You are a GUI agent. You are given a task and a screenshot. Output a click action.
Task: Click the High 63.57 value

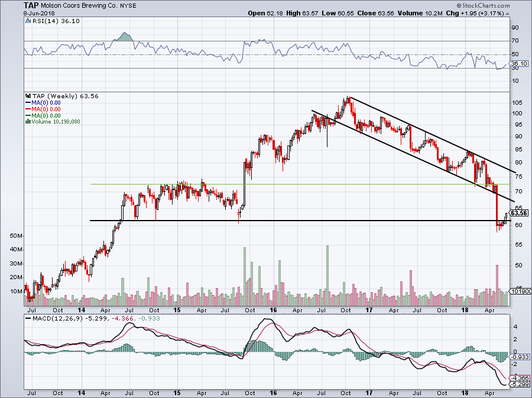pyautogui.click(x=302, y=13)
